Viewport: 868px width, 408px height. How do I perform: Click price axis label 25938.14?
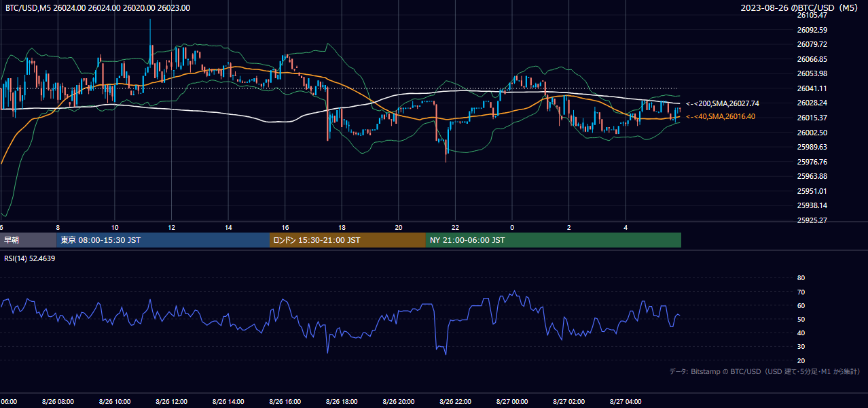click(x=812, y=205)
